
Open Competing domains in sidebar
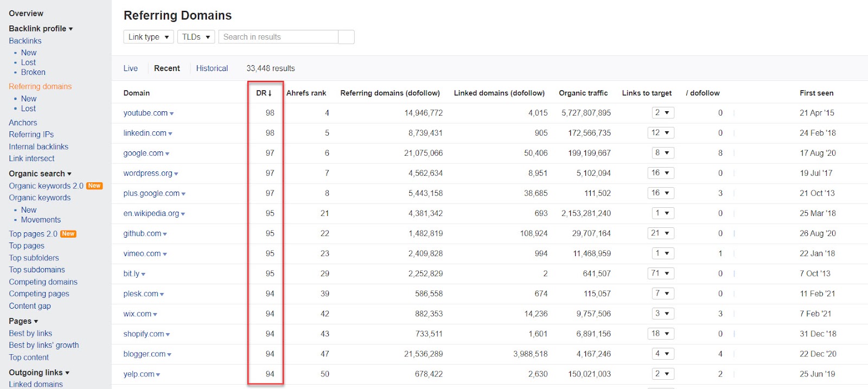(43, 282)
